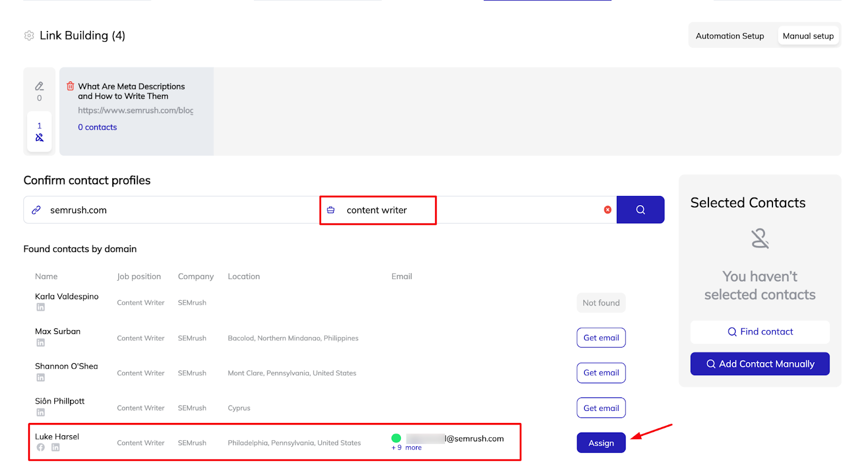Delete the Meta Descriptions article with trash icon

(71, 86)
